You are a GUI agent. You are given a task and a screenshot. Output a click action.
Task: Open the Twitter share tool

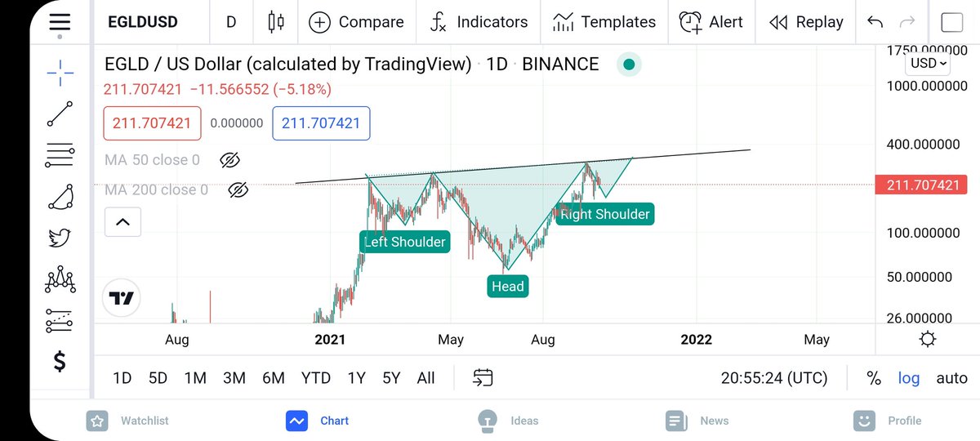coord(60,238)
